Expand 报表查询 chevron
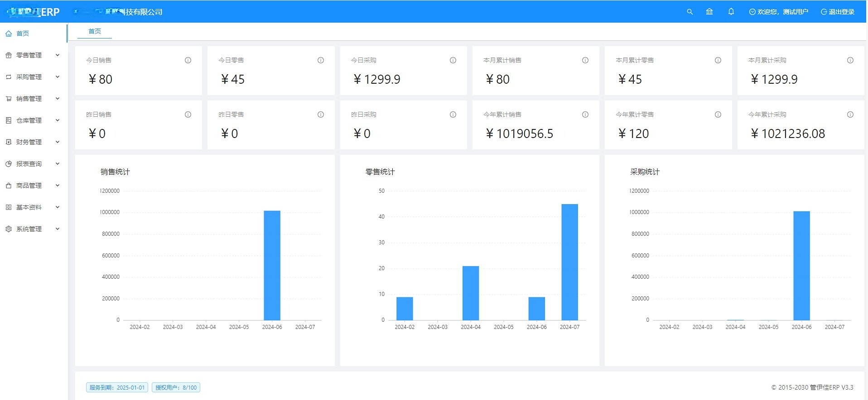Screen dimensions: 868x400 coord(58,164)
